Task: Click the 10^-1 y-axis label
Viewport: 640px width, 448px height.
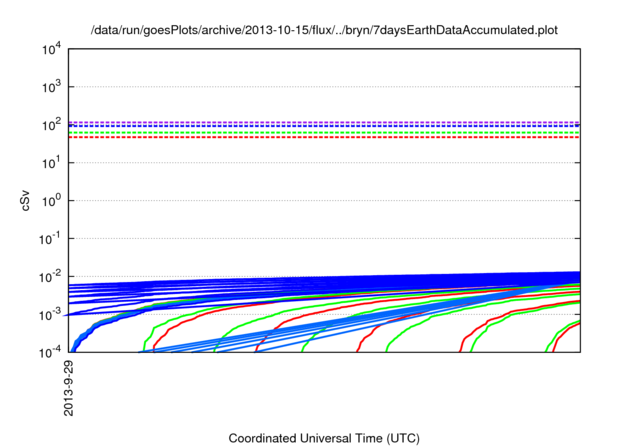Action: pos(50,239)
